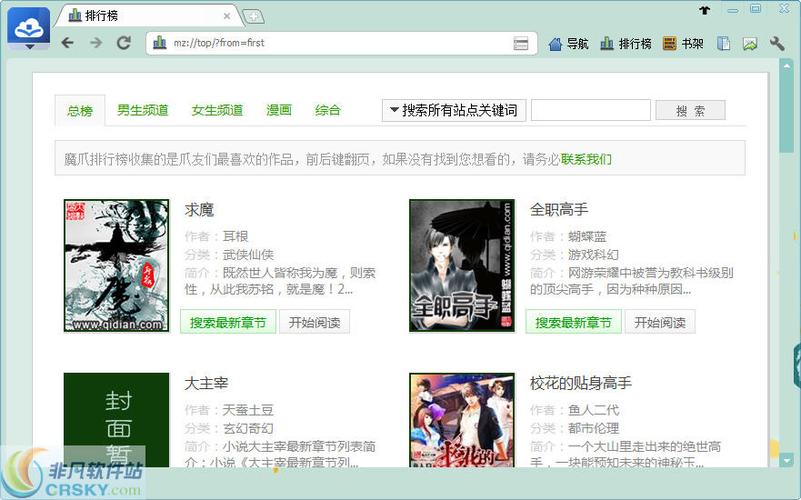This screenshot has height=500, width=801.
Task: Open the 校花的贴身高手 title
Action: (x=581, y=383)
